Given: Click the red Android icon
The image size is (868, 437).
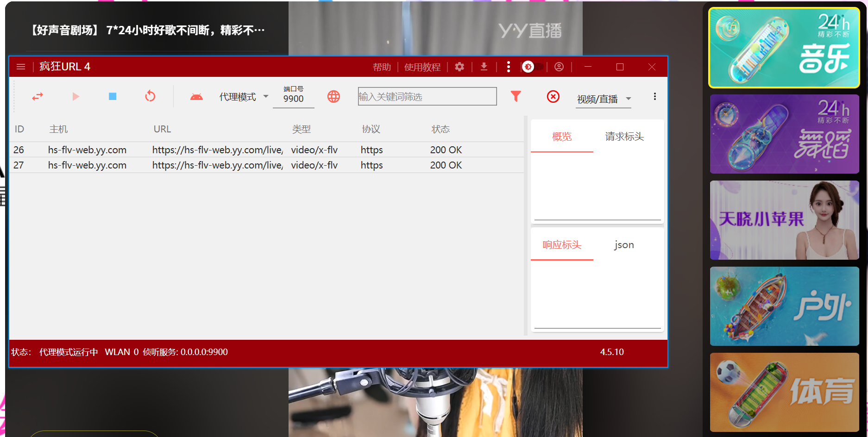Looking at the screenshot, I should [196, 97].
